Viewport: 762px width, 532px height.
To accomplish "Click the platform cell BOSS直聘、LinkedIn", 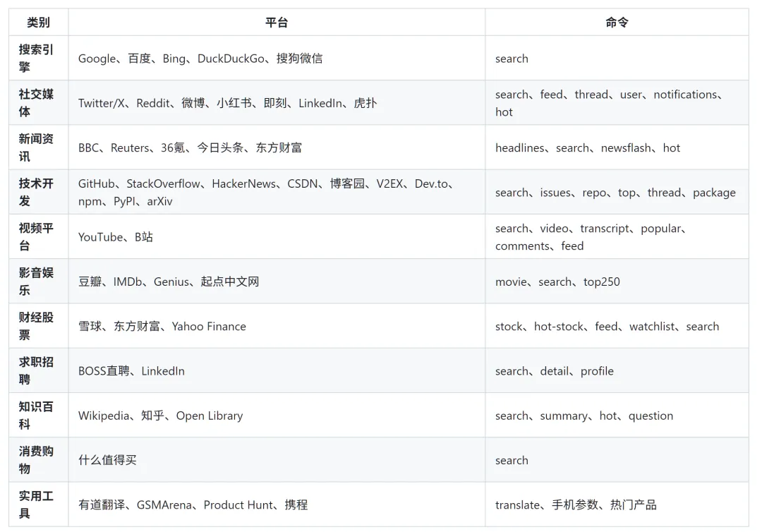I will (277, 371).
